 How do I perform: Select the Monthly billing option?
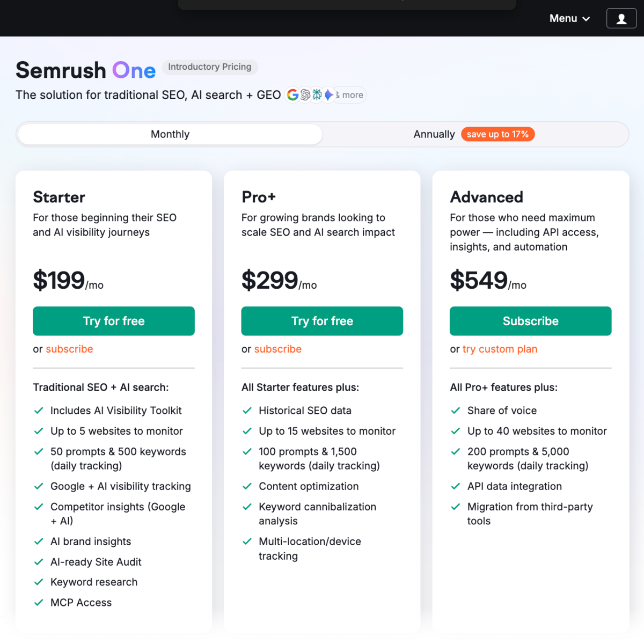point(170,134)
